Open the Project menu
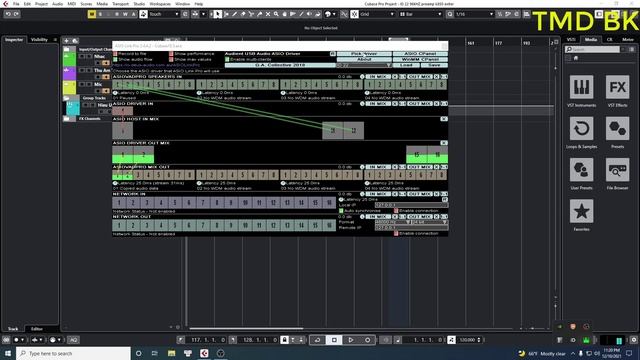This screenshot has height=360, width=640. point(41,4)
